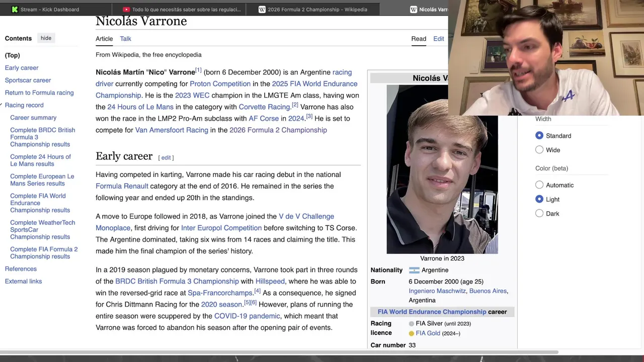Open the Formula Renault link
The image size is (644, 362).
[x=122, y=186]
